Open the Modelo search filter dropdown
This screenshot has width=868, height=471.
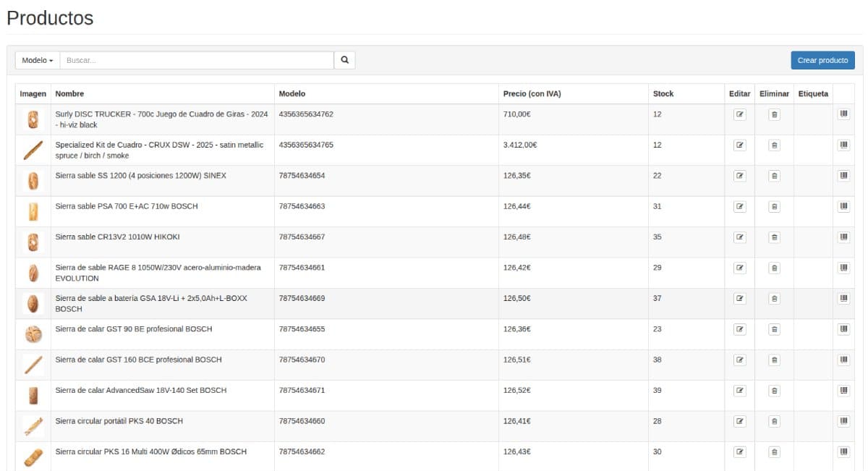38,60
